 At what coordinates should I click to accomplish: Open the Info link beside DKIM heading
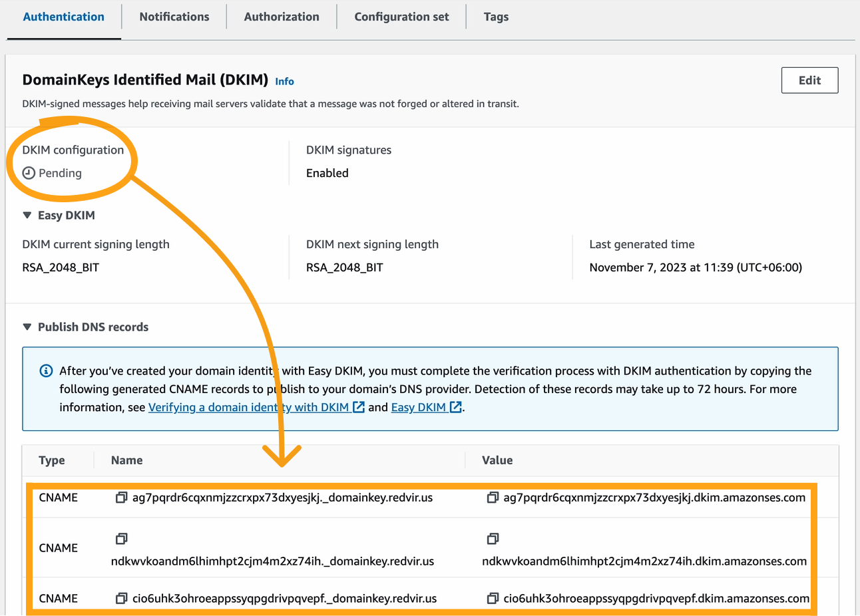pyautogui.click(x=284, y=81)
